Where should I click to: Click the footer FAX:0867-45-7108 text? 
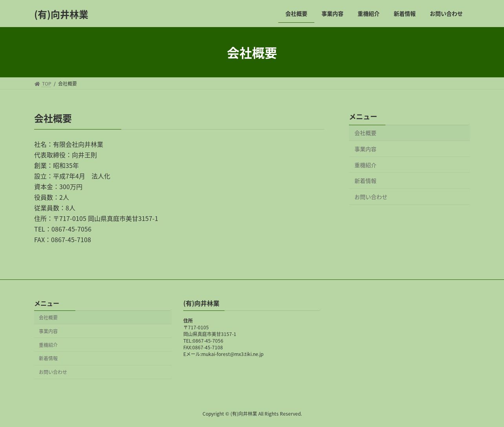coord(203,347)
